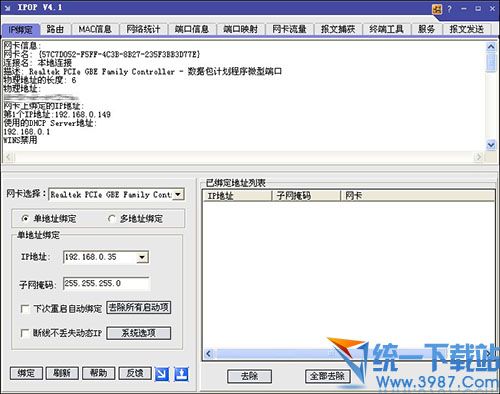500x394 pixels.
Task: Click the 反馈 button
Action: (135, 373)
